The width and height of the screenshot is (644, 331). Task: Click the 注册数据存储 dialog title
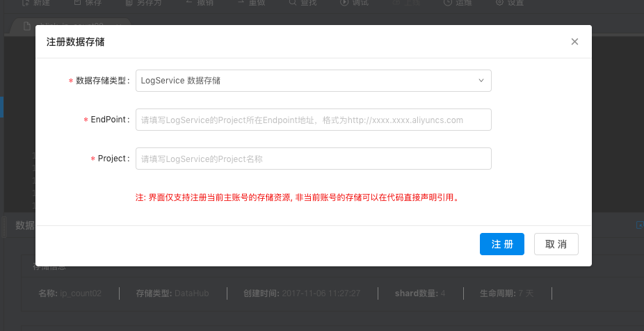coord(75,42)
